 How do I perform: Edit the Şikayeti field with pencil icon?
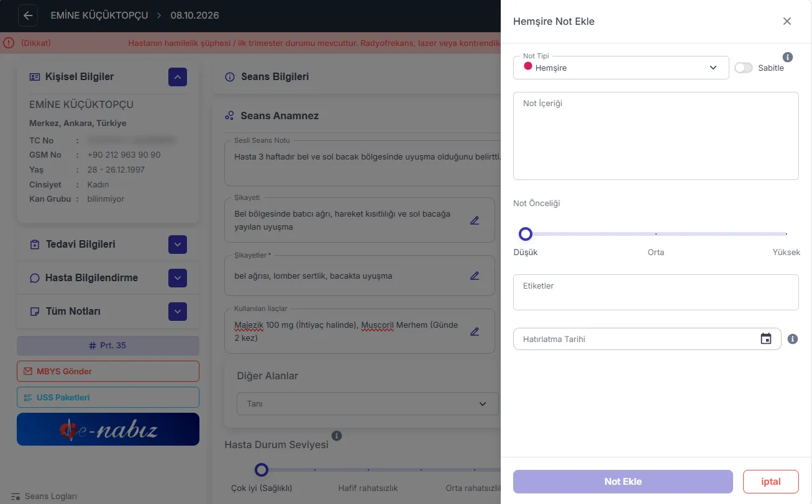[x=475, y=220]
